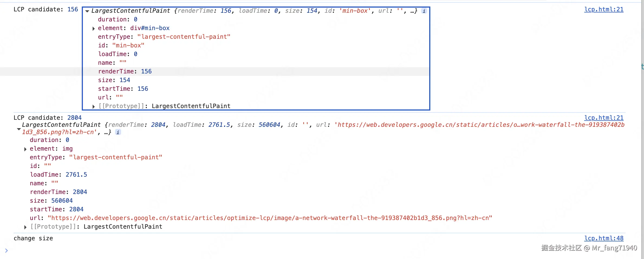Select the div#min-box element reference

(150, 28)
